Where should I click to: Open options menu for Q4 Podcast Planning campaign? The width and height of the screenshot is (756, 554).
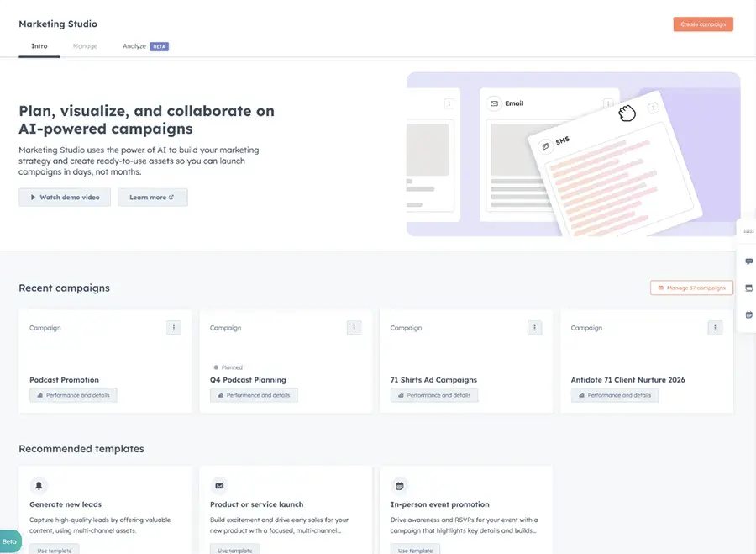point(354,328)
